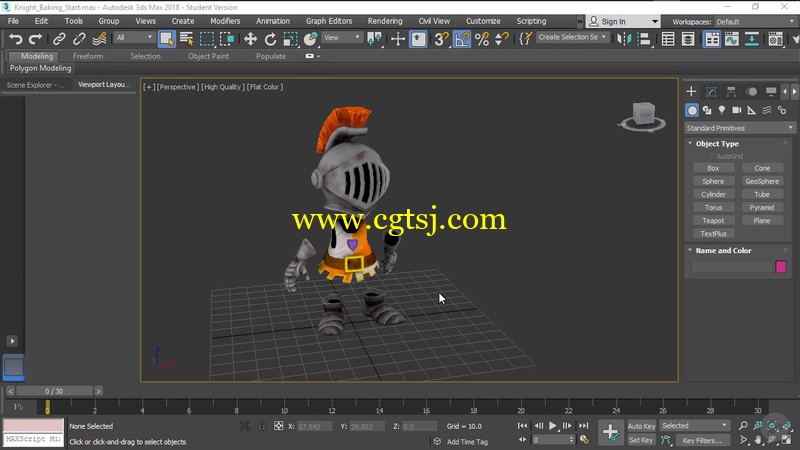The image size is (800, 450).
Task: Open the Key Filters dialog
Action: coord(702,440)
